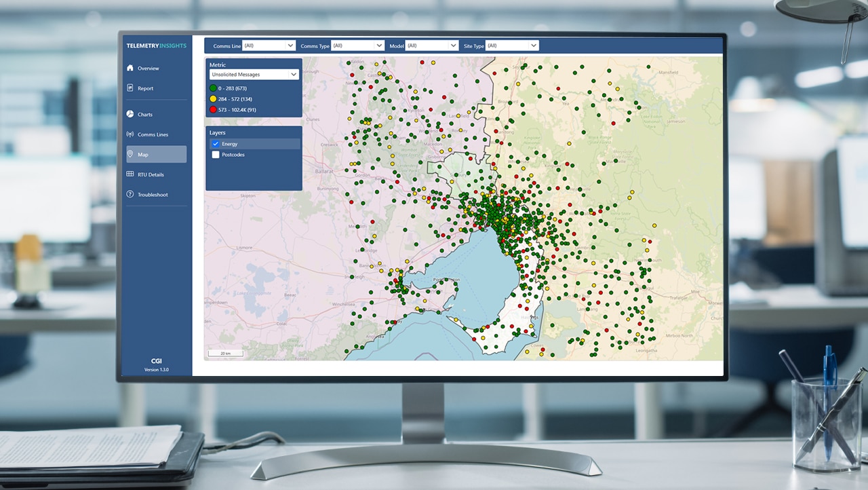The height and width of the screenshot is (490, 868).
Task: Expand the Model filter dropdown
Action: (x=432, y=45)
